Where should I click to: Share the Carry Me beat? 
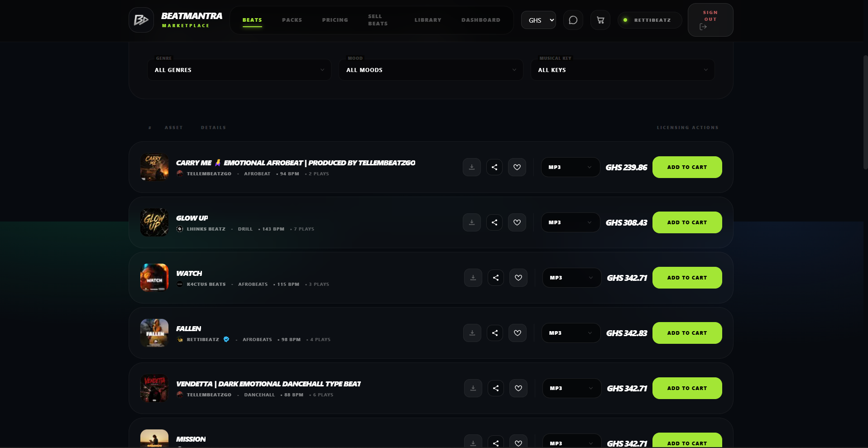(494, 167)
